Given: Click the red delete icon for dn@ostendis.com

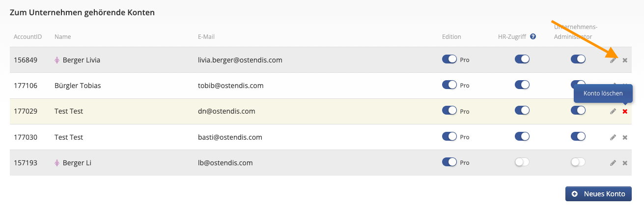Looking at the screenshot, I should click(x=625, y=112).
